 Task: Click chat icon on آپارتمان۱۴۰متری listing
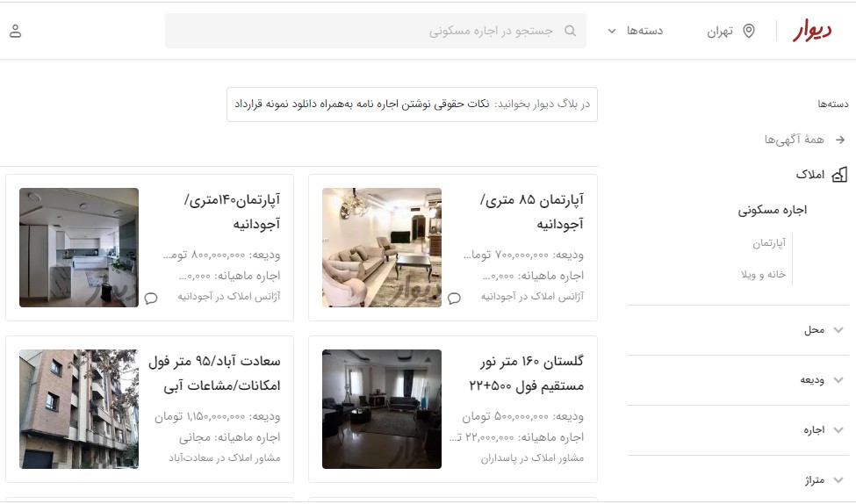click(x=151, y=299)
